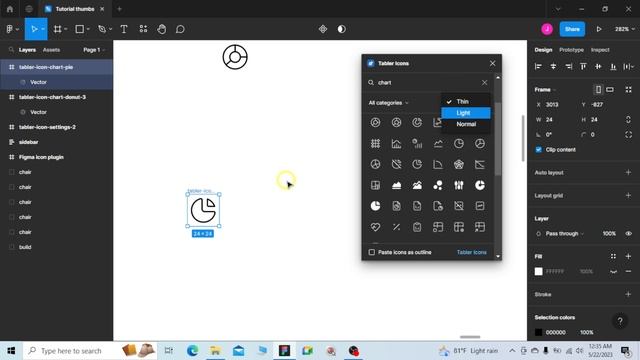Select the Pen tool
This screenshot has height=360, width=640.
tap(102, 29)
